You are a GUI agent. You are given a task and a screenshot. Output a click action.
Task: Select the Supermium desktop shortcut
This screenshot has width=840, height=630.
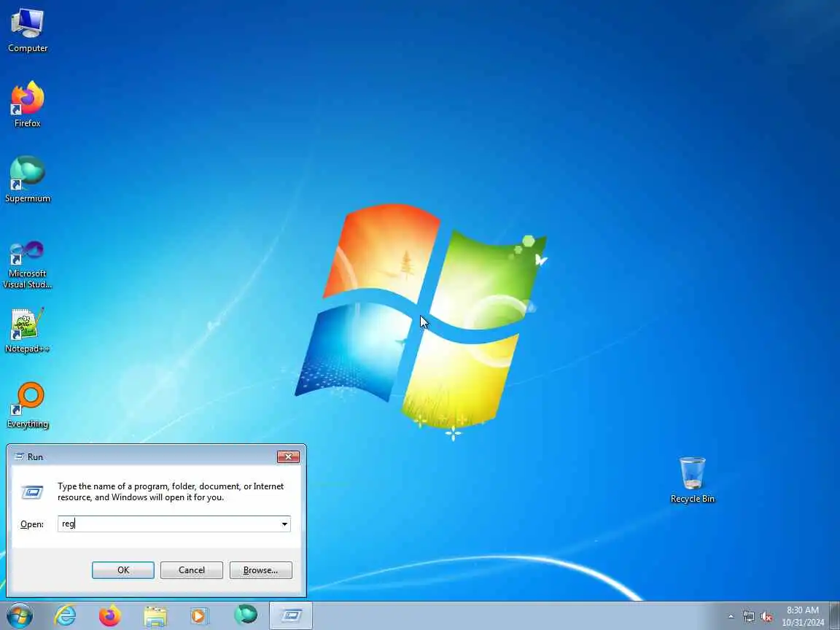coord(27,179)
